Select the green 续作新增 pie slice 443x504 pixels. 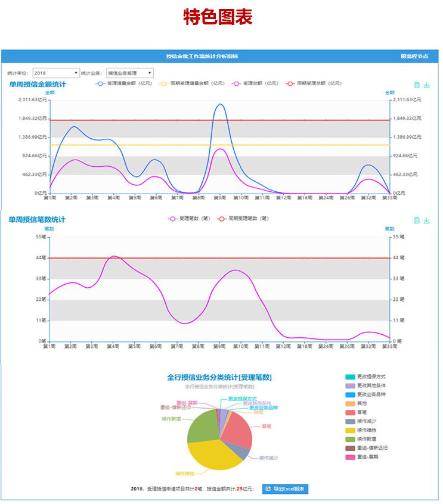pos(203,426)
